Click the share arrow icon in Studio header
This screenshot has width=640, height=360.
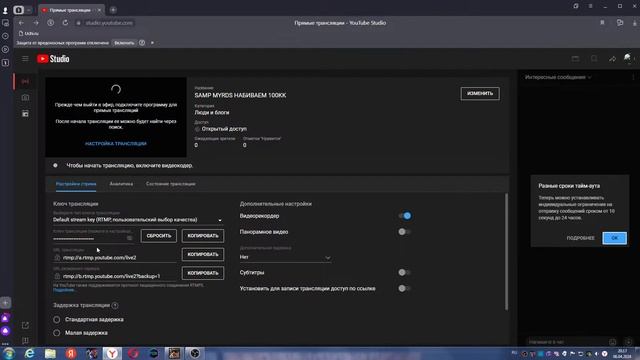pos(612,59)
